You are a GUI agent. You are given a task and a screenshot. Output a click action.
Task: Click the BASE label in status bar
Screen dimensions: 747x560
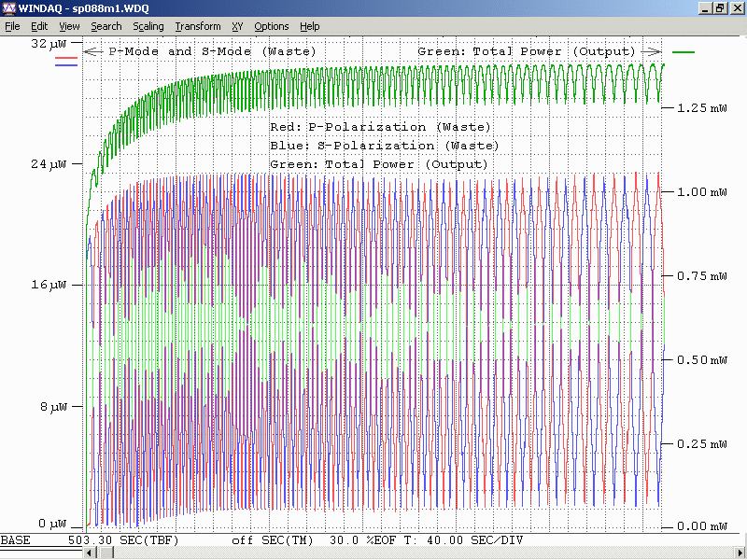(x=15, y=540)
